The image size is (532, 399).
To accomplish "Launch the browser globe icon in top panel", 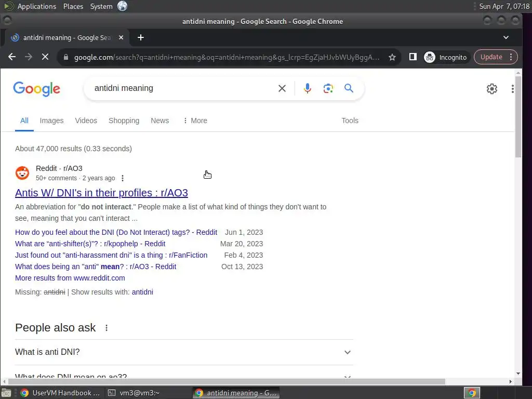I will [x=122, y=6].
